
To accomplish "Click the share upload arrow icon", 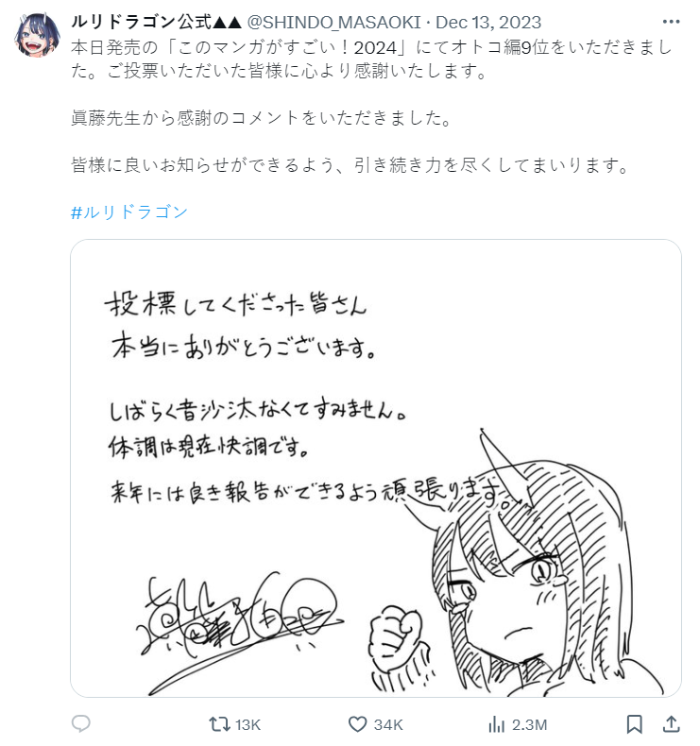I will click(x=671, y=723).
